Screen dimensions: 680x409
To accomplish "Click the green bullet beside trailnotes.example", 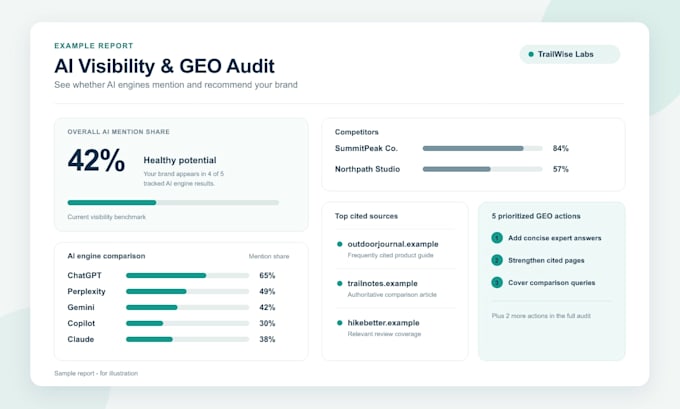I will [x=340, y=284].
